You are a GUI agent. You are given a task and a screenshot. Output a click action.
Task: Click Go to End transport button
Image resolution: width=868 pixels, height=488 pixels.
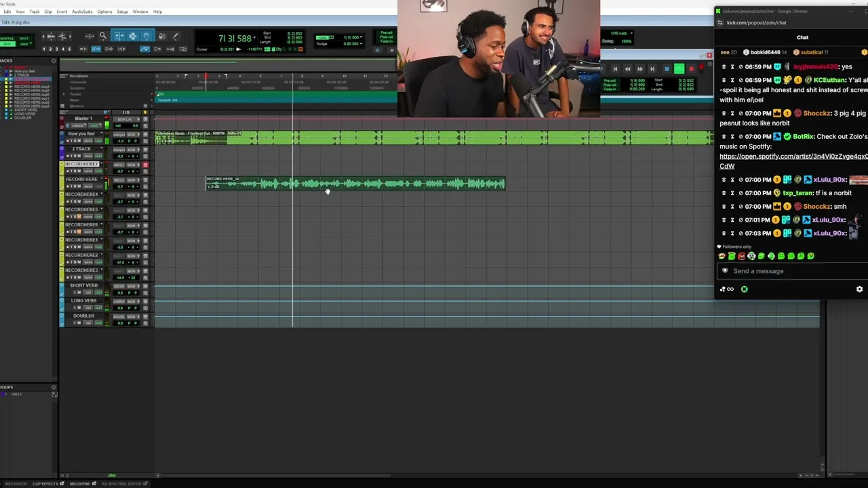[x=652, y=68]
